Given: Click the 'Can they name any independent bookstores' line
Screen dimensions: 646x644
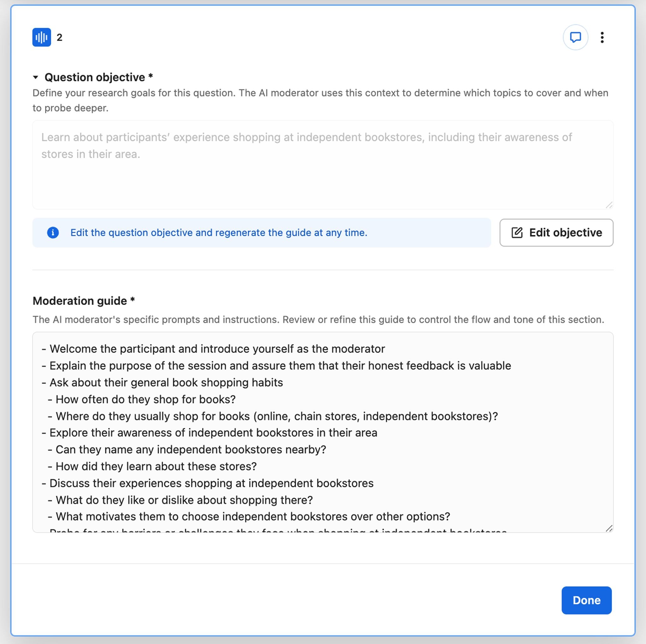Looking at the screenshot, I should [191, 449].
